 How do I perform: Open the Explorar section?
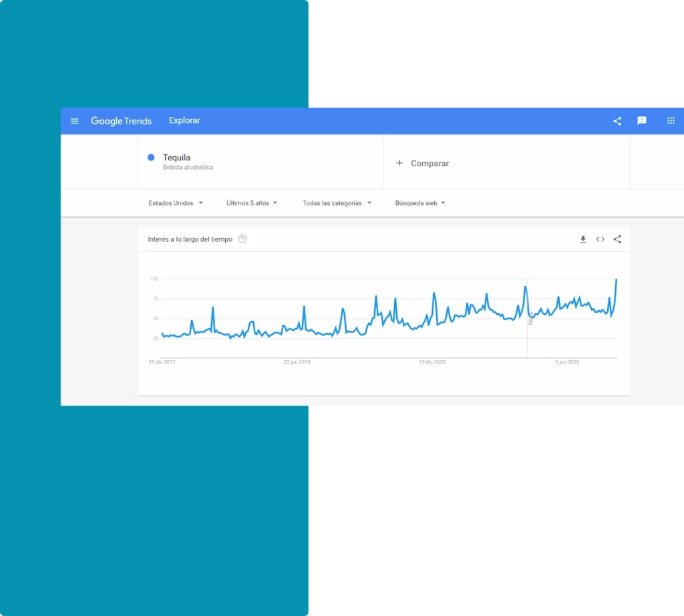tap(184, 120)
